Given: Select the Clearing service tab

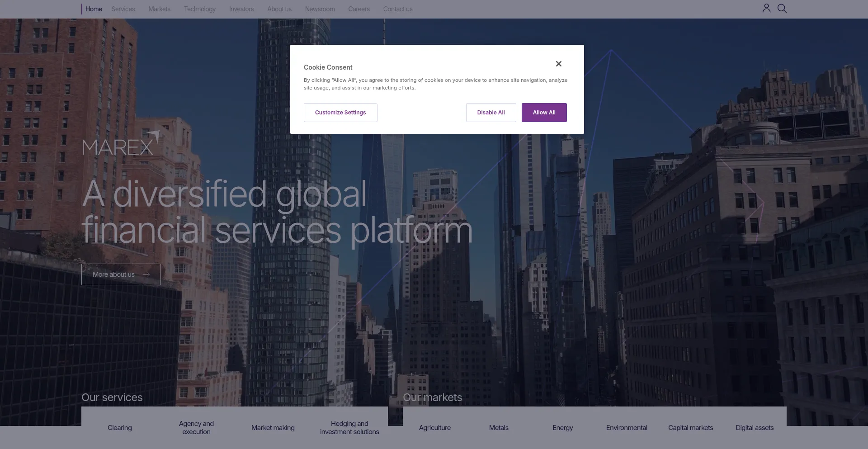Looking at the screenshot, I should tap(120, 428).
